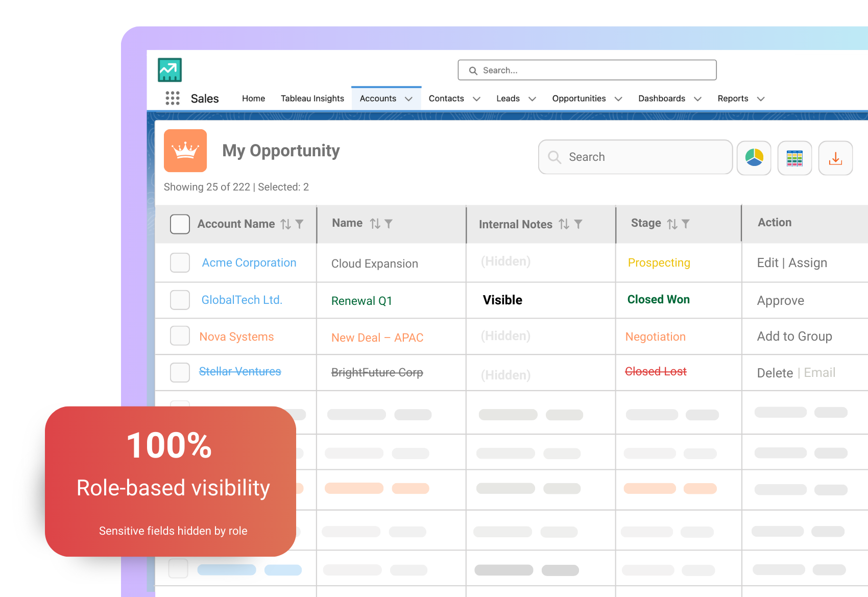868x597 pixels.
Task: Open the Nova Systems account link
Action: [236, 337]
